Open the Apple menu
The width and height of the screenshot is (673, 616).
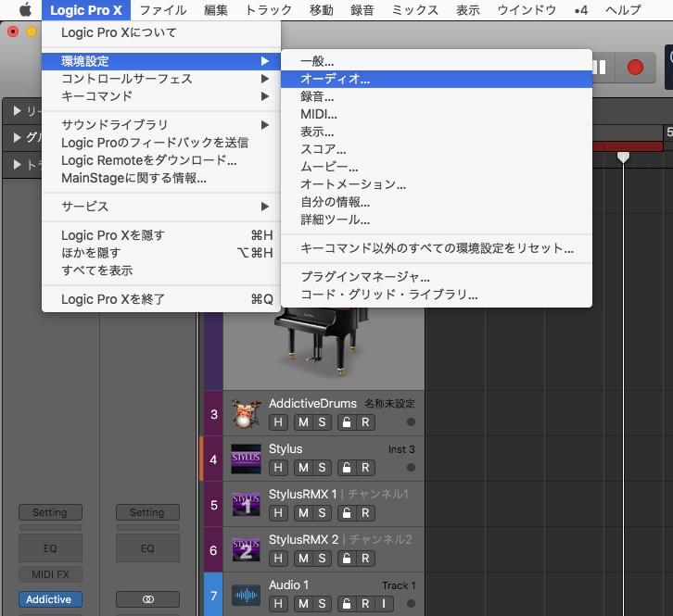[25, 10]
